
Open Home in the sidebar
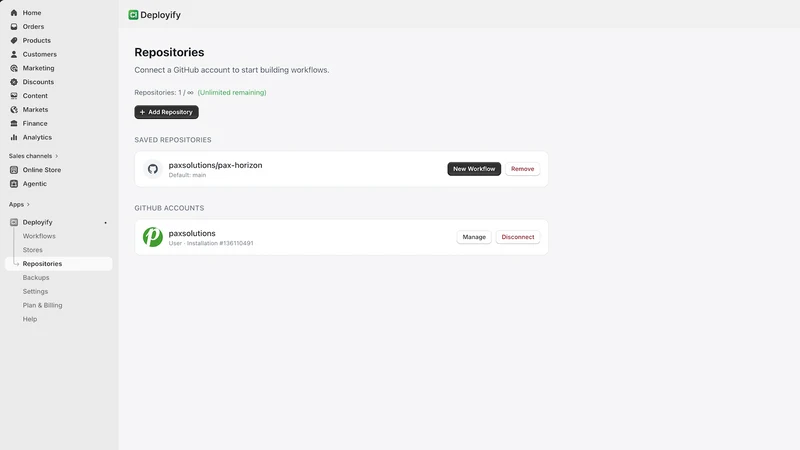pyautogui.click(x=32, y=13)
